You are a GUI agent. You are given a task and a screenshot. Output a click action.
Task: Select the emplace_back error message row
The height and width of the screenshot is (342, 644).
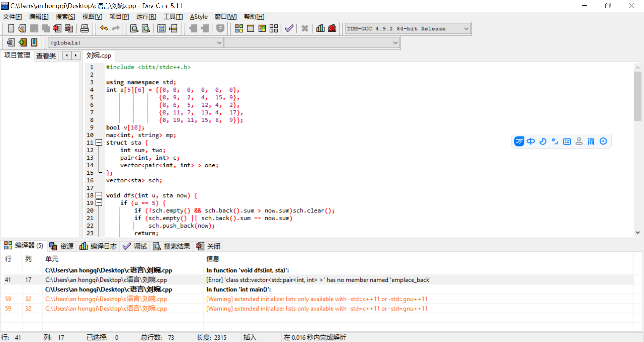(x=317, y=280)
